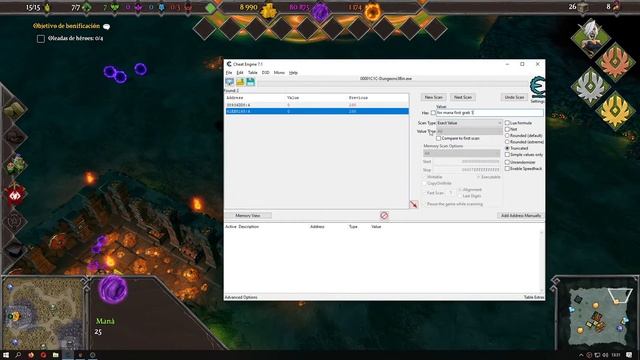The height and width of the screenshot is (360, 640).
Task: Toggle the Hex checkbox
Action: coord(433,113)
